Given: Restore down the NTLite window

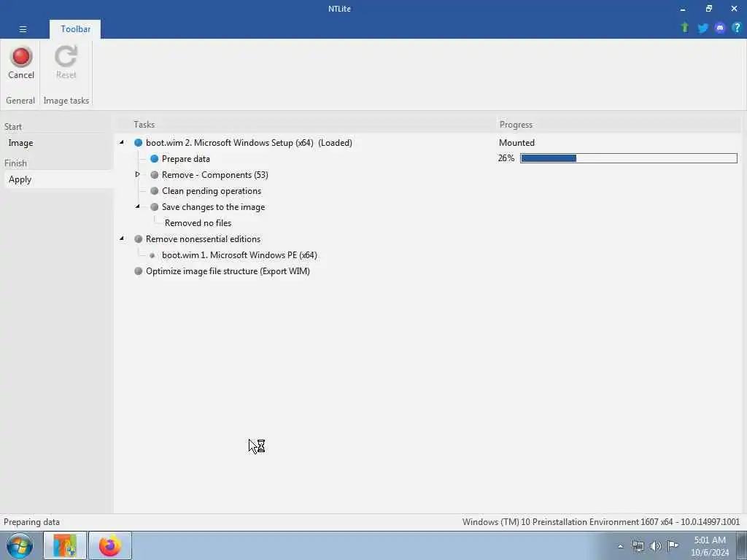Looking at the screenshot, I should [708, 9].
